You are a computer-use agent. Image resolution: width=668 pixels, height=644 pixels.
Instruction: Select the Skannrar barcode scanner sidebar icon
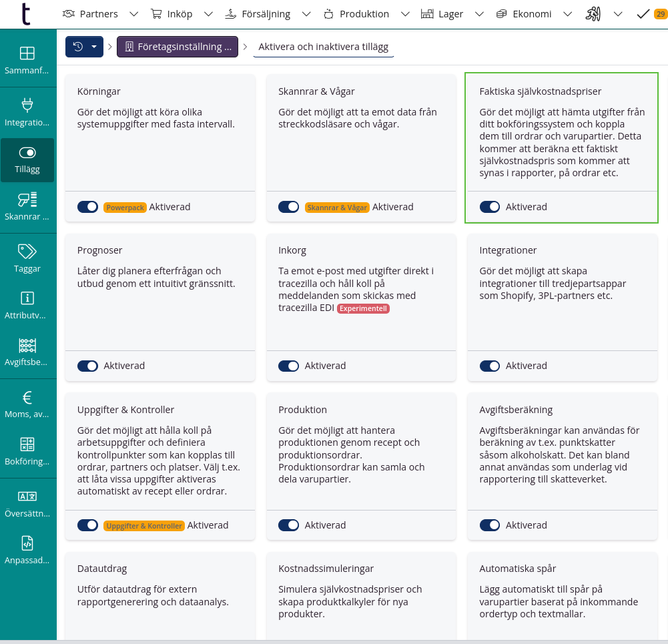click(x=27, y=199)
